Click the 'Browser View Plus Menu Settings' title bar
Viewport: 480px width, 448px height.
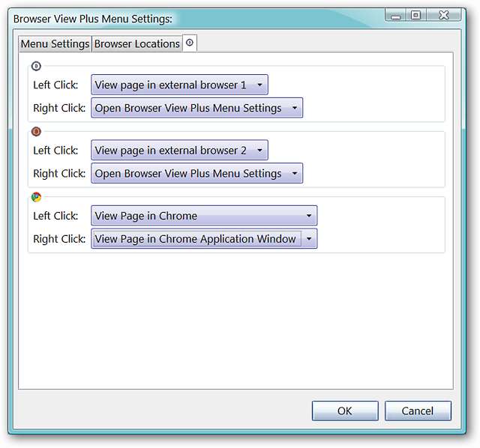coord(187,16)
